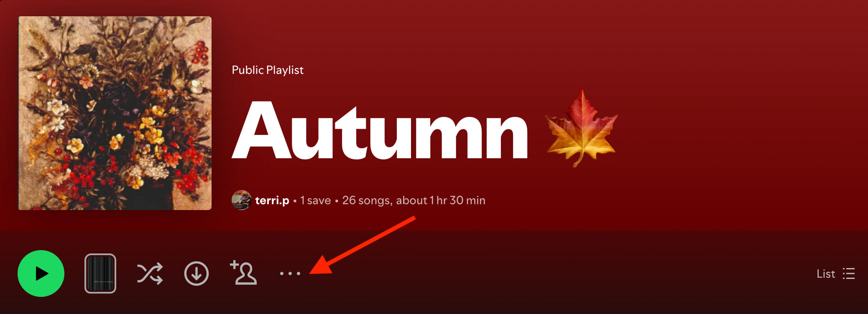
Task: Click the red arrow annotation
Action: point(363,245)
